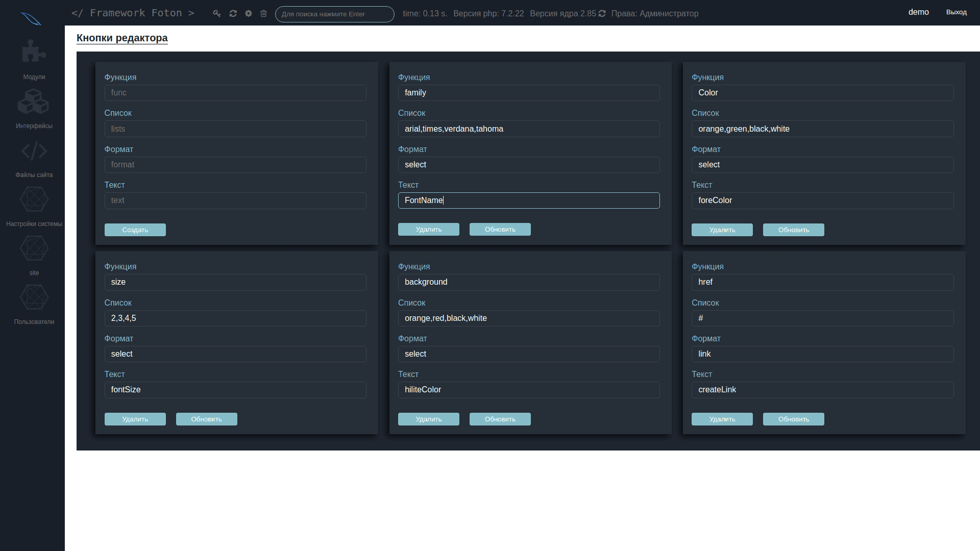Open the site sidebar item

point(34,249)
